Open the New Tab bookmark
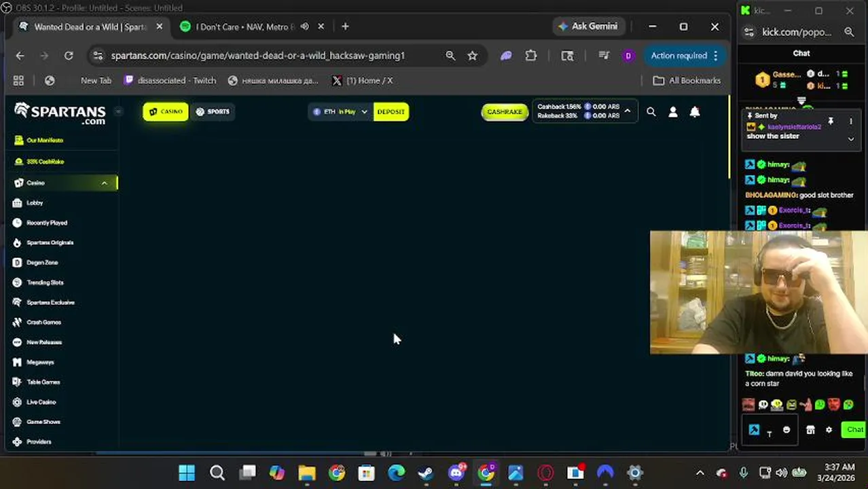 (96, 80)
